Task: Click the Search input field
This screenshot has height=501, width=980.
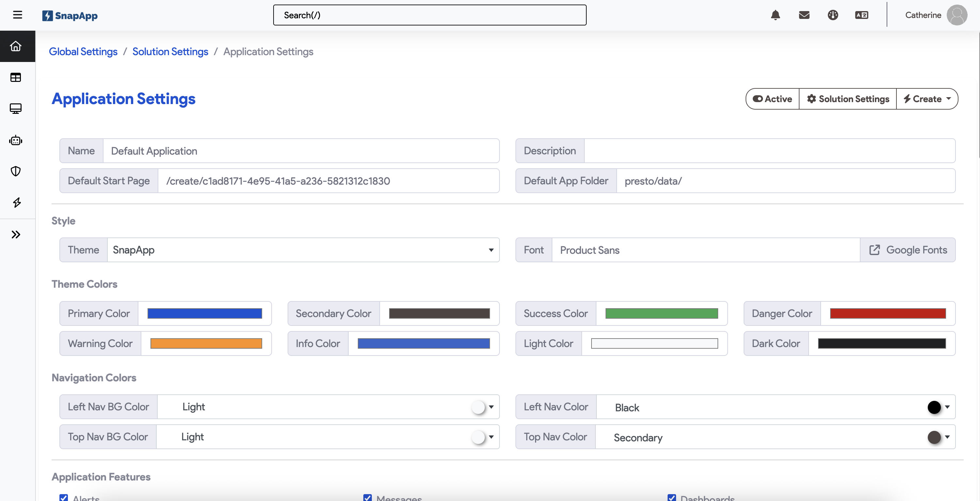Action: [x=430, y=15]
